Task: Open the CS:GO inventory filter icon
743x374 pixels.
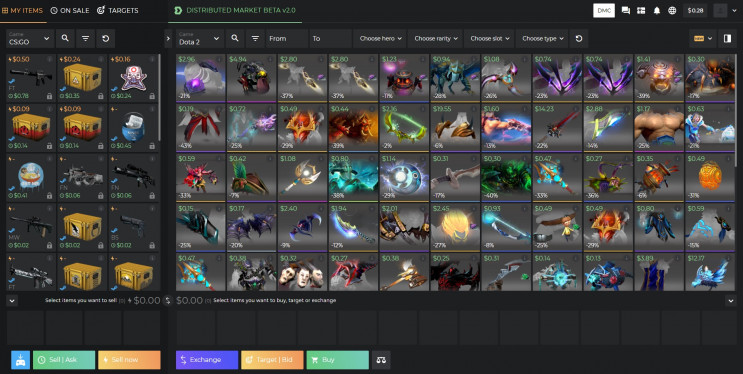Action: (x=85, y=38)
